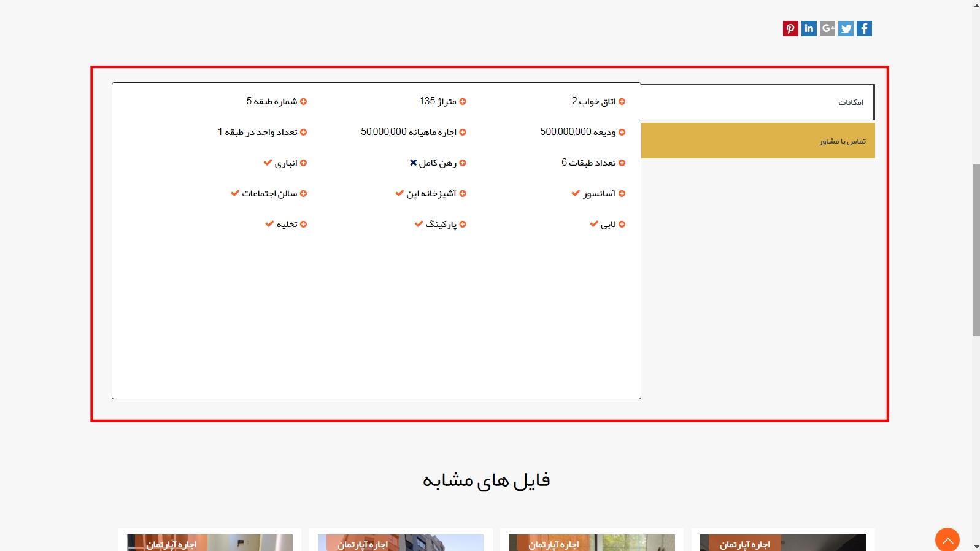The height and width of the screenshot is (551, 980).
Task: Open the similar listing thumbnail with greenery
Action: point(592,542)
